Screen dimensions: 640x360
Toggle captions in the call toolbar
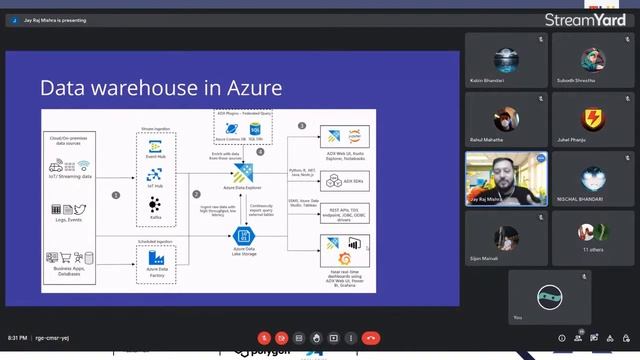(x=299, y=338)
